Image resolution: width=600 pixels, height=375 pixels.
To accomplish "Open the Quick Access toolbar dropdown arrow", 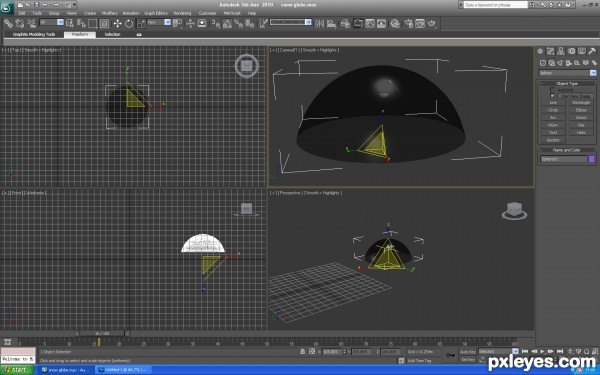I will 74,5.
